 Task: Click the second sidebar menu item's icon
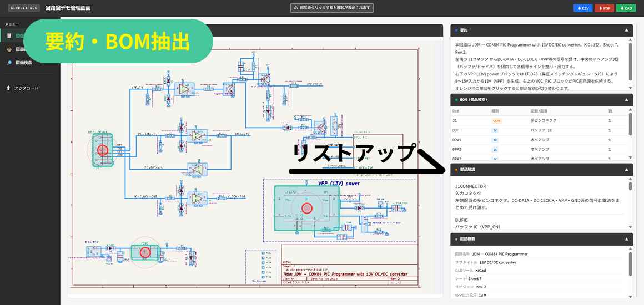9,49
